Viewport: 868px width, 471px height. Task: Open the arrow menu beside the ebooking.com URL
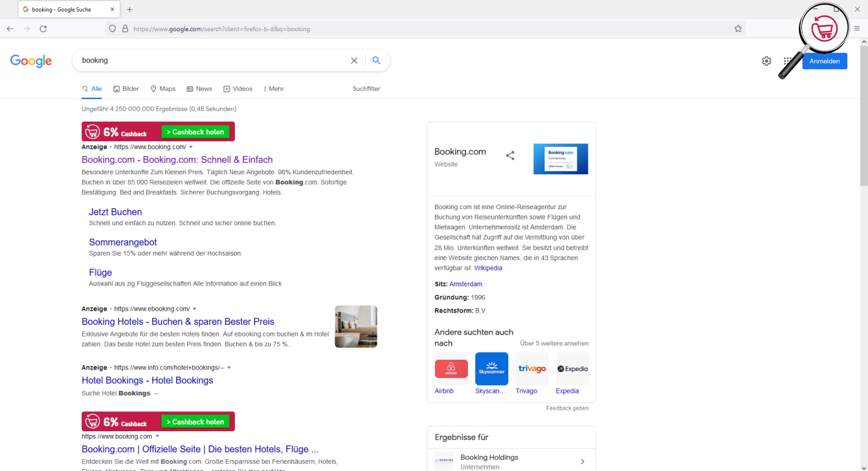(195, 308)
